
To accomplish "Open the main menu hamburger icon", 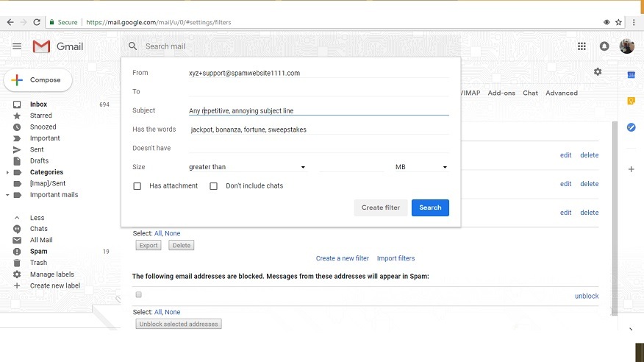I will coord(17,46).
